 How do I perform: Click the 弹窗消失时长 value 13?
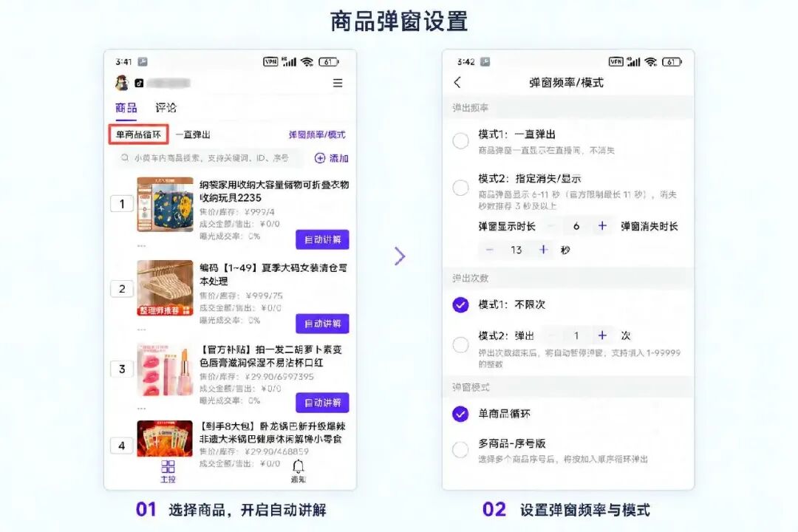[x=516, y=250]
